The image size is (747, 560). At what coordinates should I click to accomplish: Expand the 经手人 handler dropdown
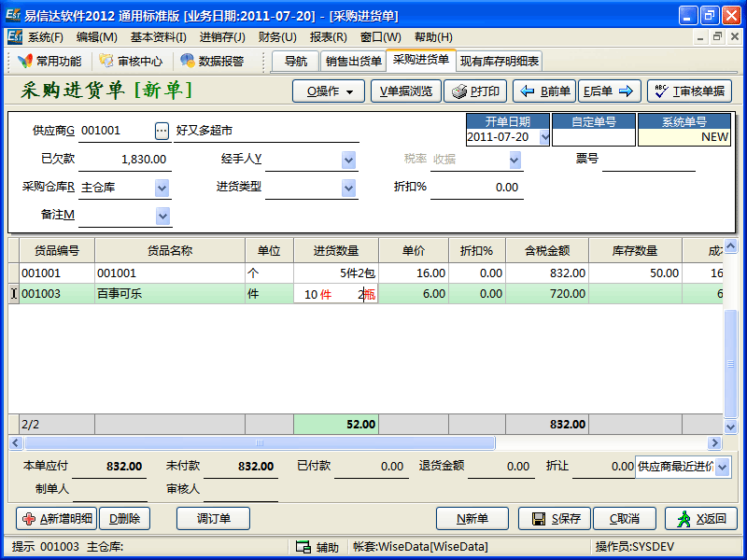349,161
